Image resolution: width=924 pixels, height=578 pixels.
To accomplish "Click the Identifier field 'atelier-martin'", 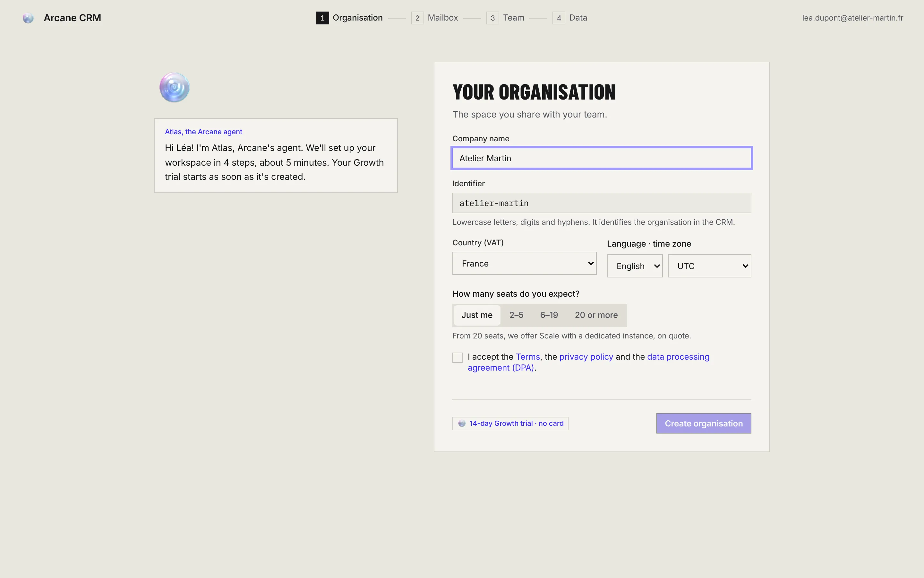I will click(602, 203).
